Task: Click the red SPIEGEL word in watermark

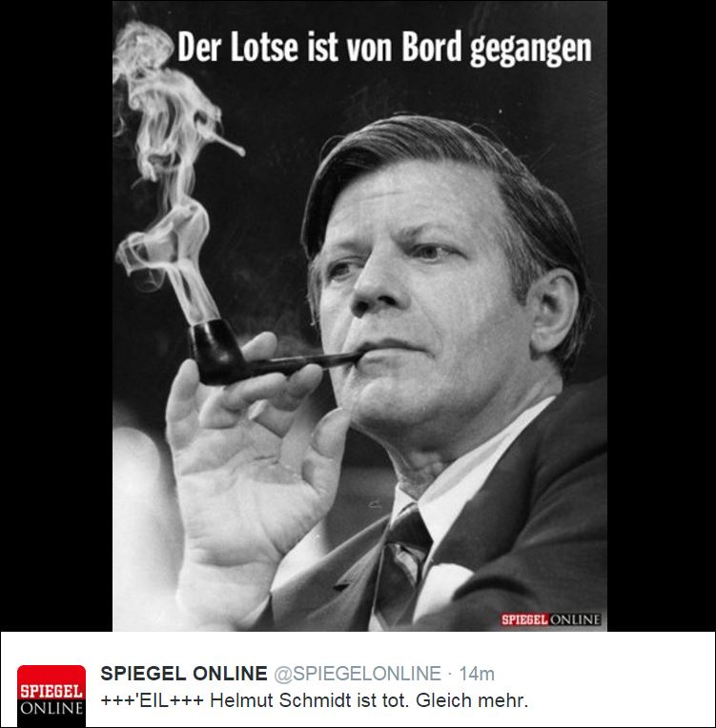Action: [x=524, y=619]
